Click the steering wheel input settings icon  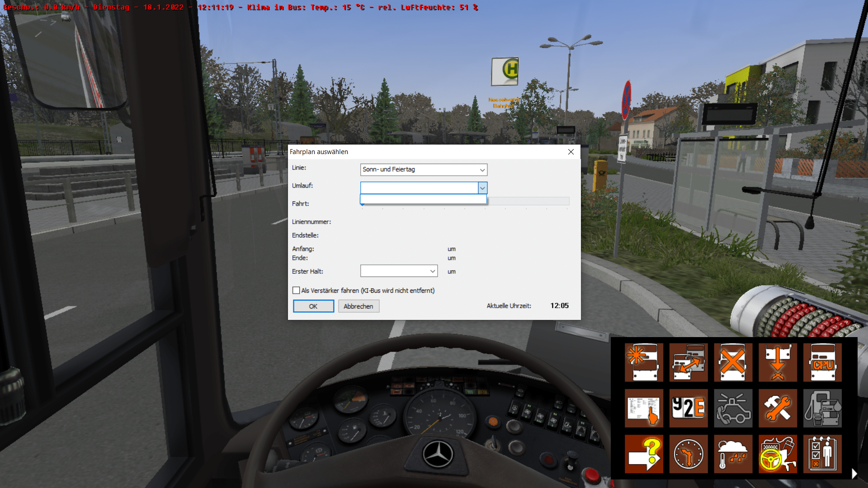pyautogui.click(x=778, y=454)
